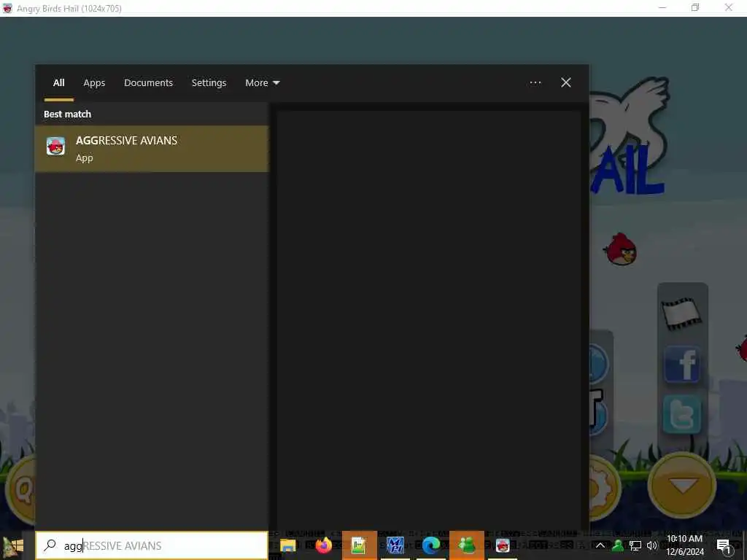747x560 pixels.
Task: Click the Best match heading
Action: coord(67,114)
